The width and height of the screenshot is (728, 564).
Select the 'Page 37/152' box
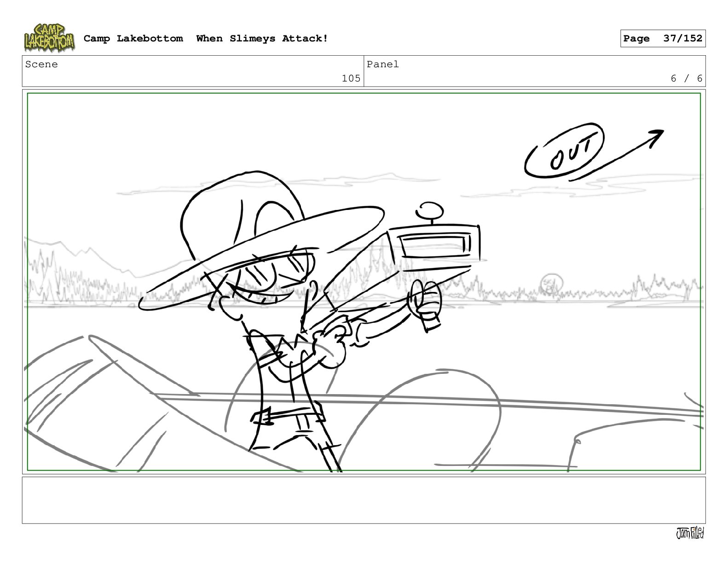tap(663, 39)
